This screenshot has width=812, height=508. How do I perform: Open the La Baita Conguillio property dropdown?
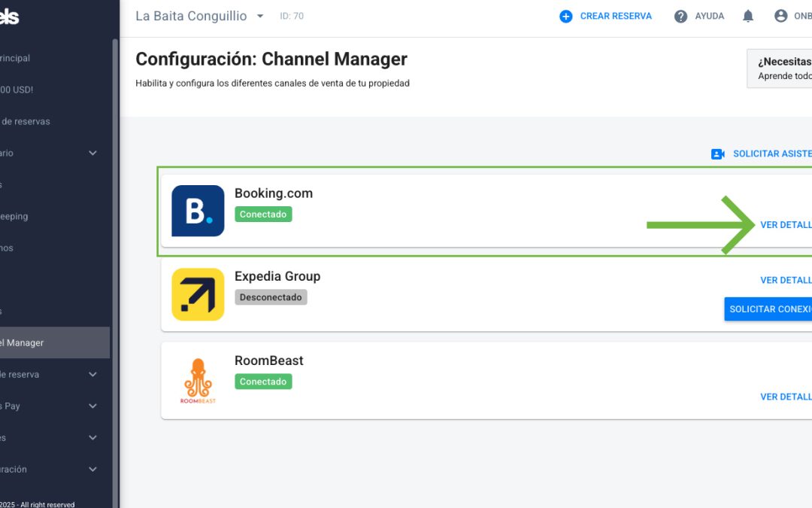[260, 16]
